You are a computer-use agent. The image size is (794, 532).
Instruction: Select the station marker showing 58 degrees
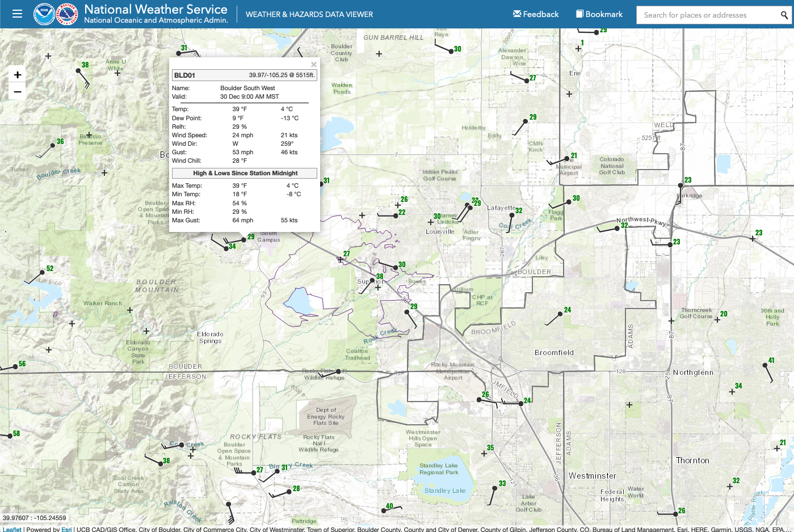tap(10, 436)
